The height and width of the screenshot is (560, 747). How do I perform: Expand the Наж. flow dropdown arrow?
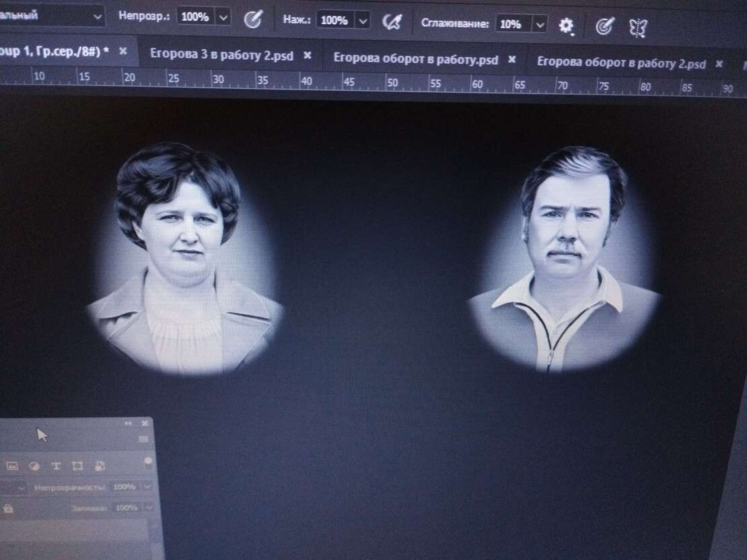tap(363, 21)
